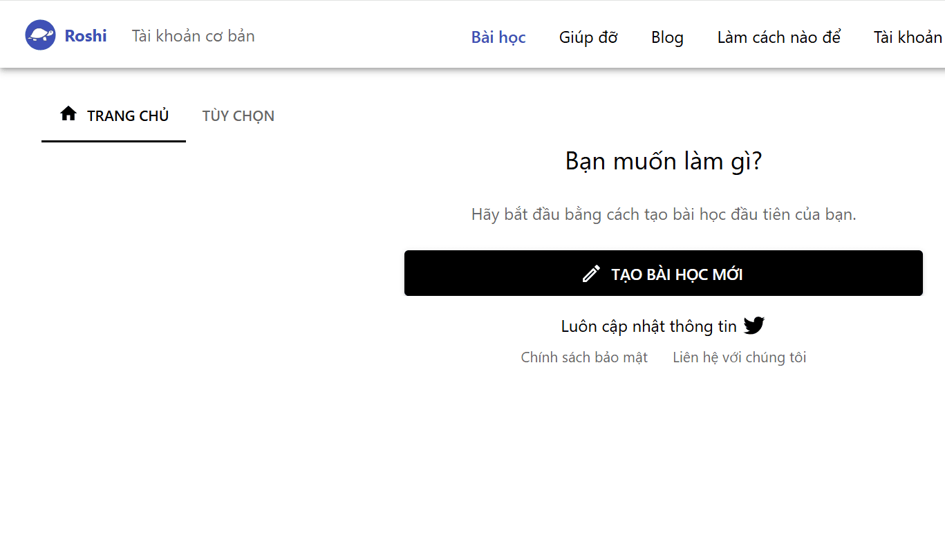Click the heading Bạn muốn làm gì?

(x=663, y=161)
